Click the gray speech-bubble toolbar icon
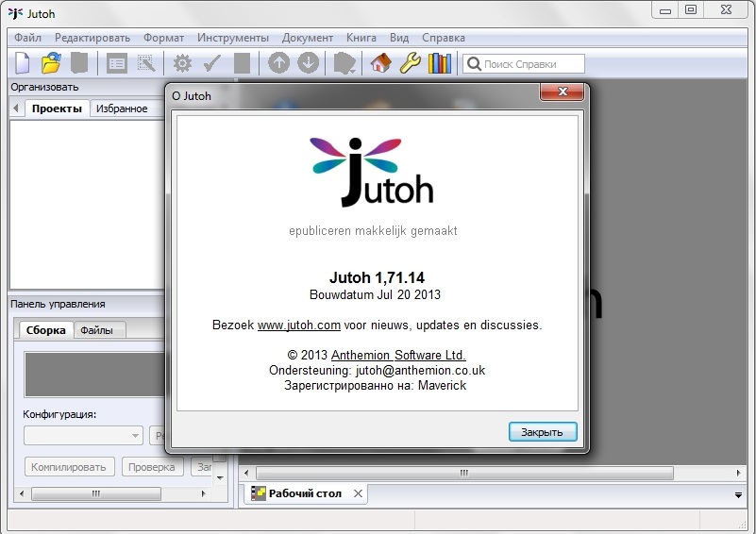The height and width of the screenshot is (534, 756). click(x=344, y=63)
